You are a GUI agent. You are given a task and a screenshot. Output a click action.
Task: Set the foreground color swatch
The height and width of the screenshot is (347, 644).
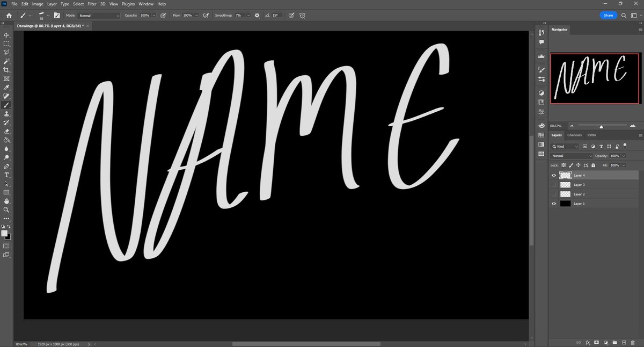click(5, 234)
